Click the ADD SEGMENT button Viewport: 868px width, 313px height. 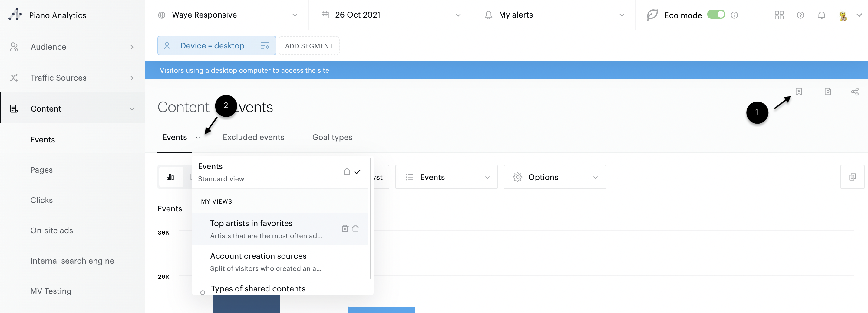(309, 46)
